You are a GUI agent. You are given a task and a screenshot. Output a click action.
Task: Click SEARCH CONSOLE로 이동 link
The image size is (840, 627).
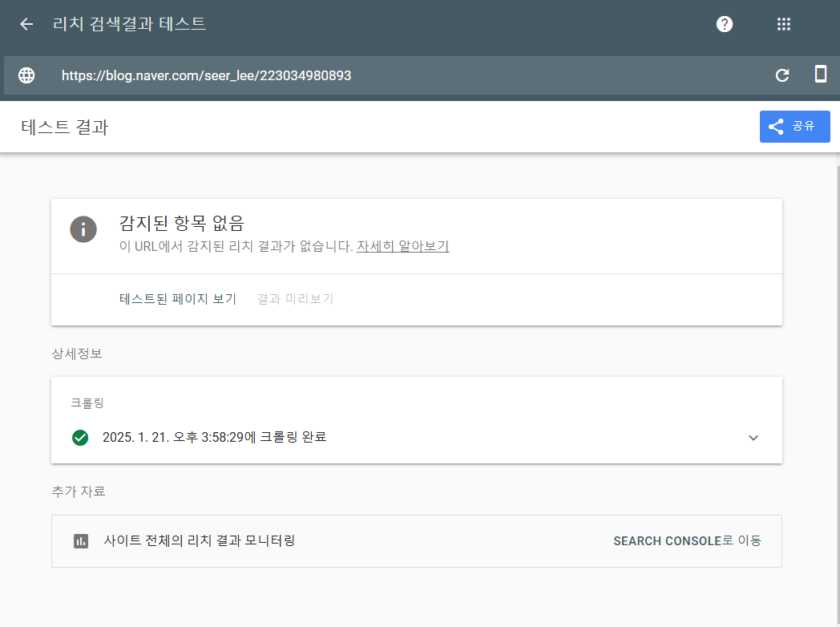[x=688, y=541]
